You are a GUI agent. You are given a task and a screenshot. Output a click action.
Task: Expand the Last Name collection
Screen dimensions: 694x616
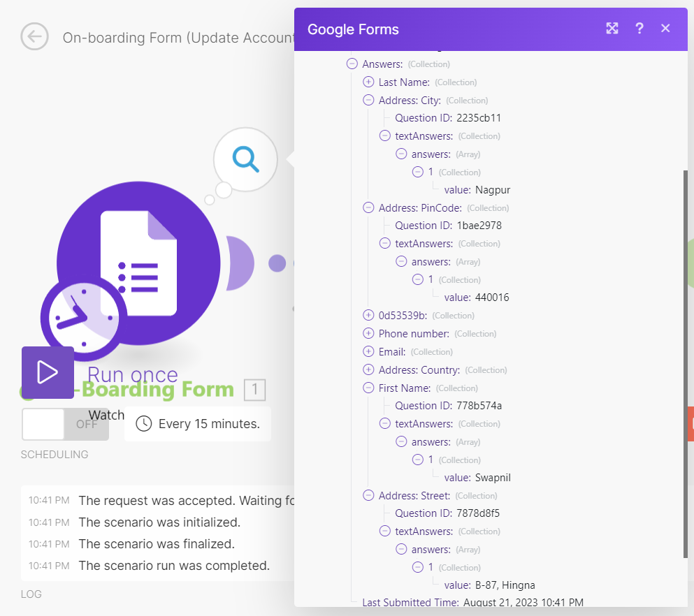pyautogui.click(x=368, y=82)
